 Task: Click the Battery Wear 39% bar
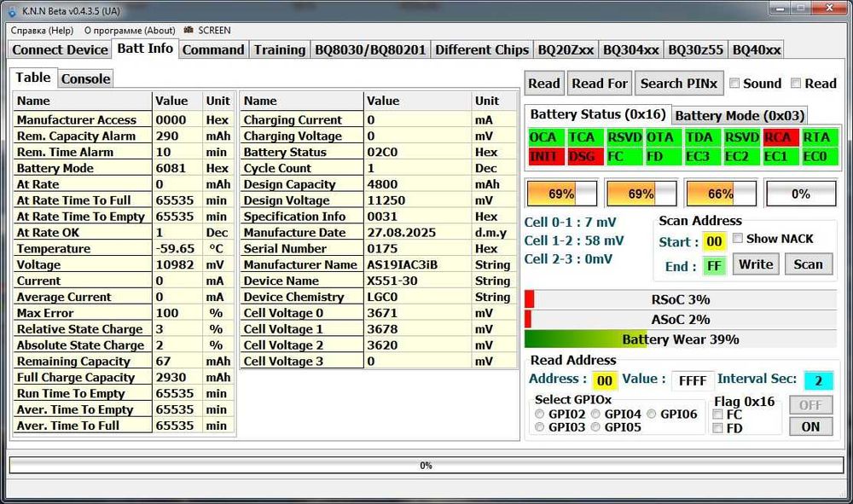click(x=681, y=339)
